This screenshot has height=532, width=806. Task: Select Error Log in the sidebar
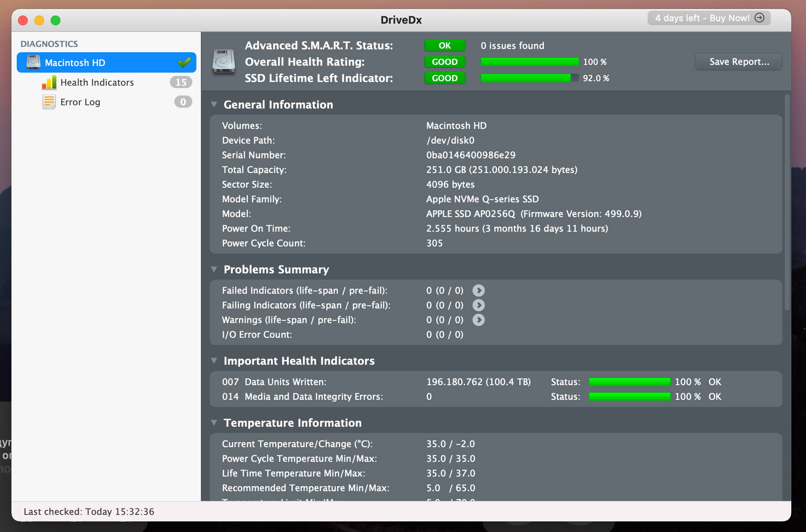pos(107,102)
